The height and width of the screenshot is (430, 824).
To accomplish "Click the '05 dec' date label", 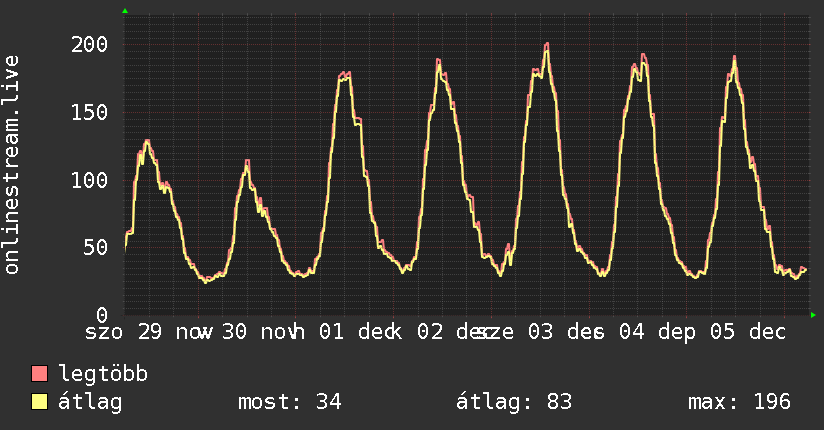I will tap(748, 332).
